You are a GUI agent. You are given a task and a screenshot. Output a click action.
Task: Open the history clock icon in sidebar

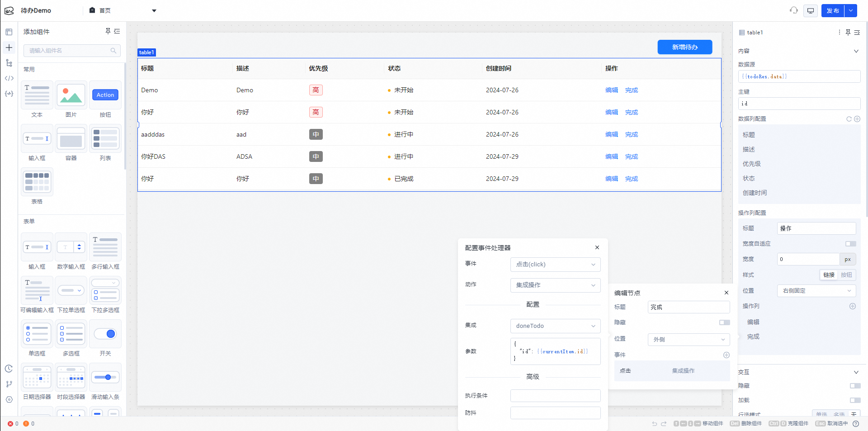tap(9, 369)
